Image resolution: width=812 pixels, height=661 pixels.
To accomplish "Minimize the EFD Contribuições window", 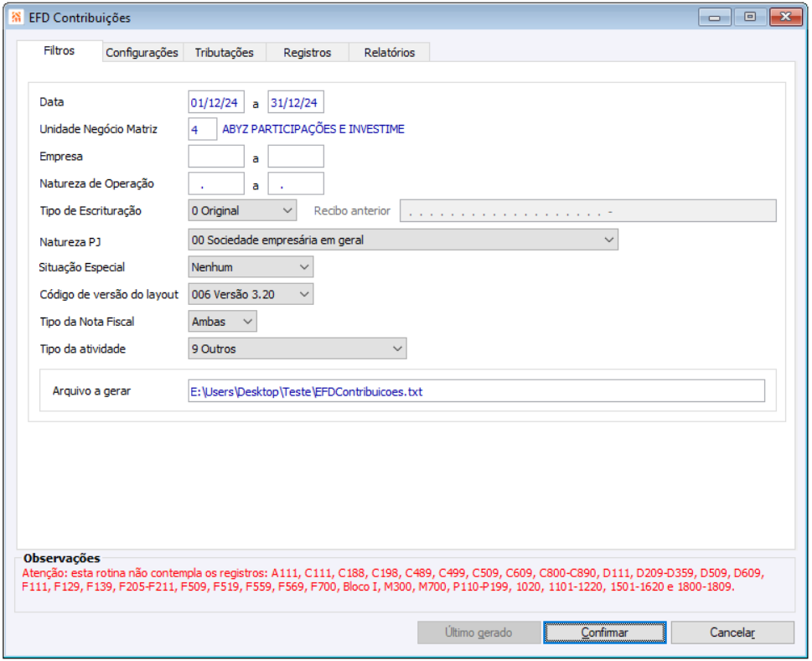I will [715, 17].
